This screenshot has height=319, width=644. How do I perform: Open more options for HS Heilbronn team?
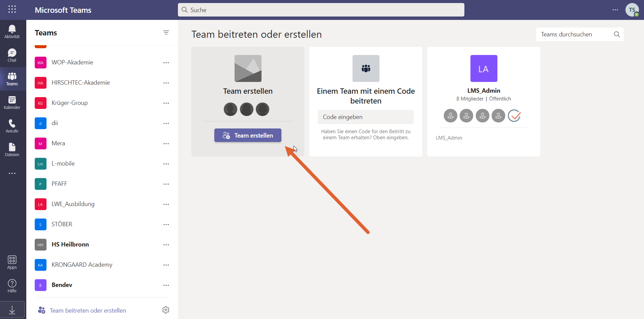(x=166, y=245)
